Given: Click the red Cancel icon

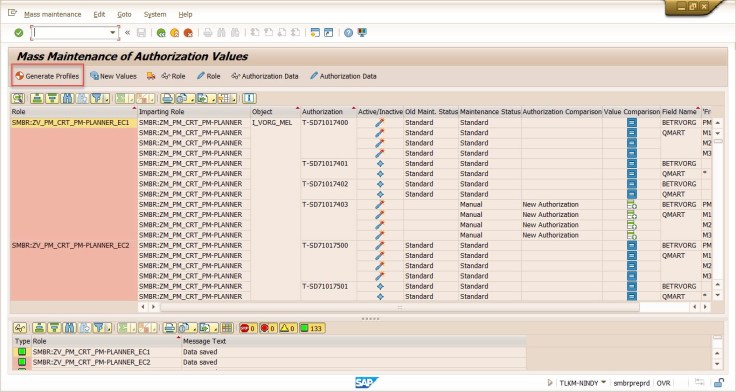Looking at the screenshot, I should point(188,32).
